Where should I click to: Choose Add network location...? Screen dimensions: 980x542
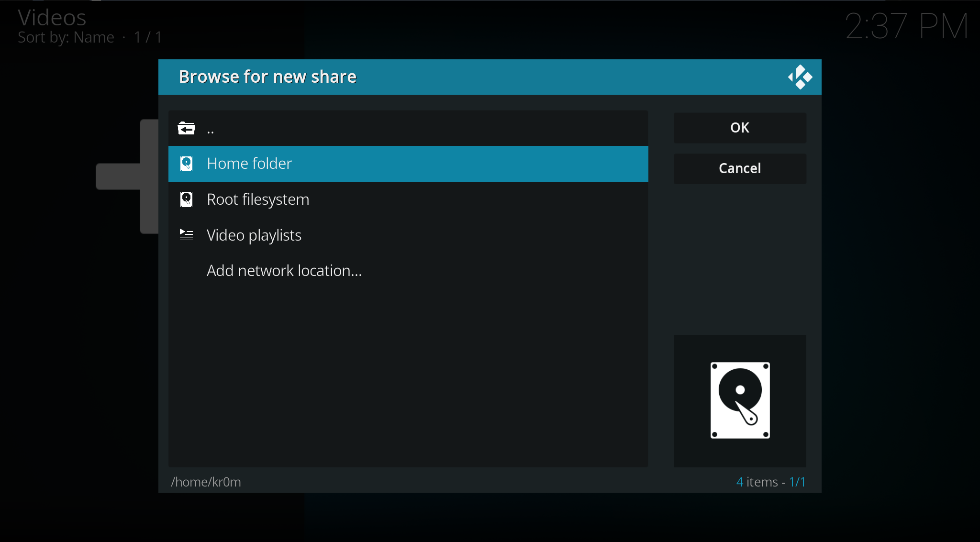[x=284, y=271]
